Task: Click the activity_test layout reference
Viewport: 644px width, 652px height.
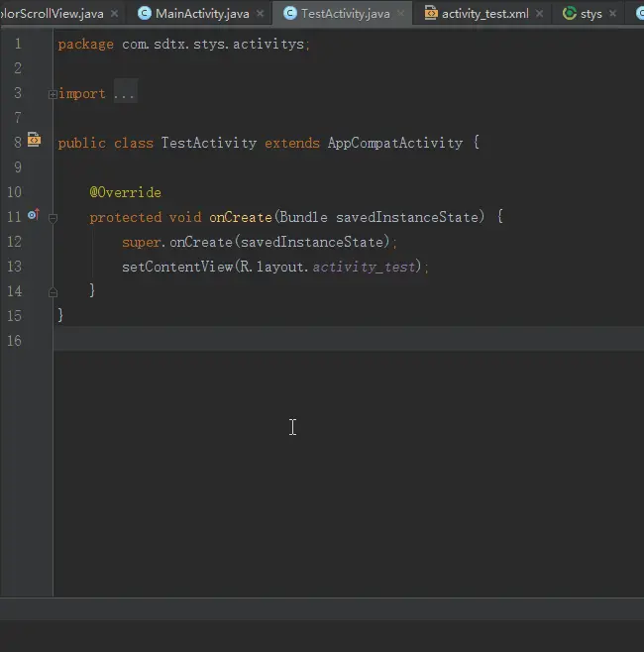Action: pyautogui.click(x=365, y=267)
